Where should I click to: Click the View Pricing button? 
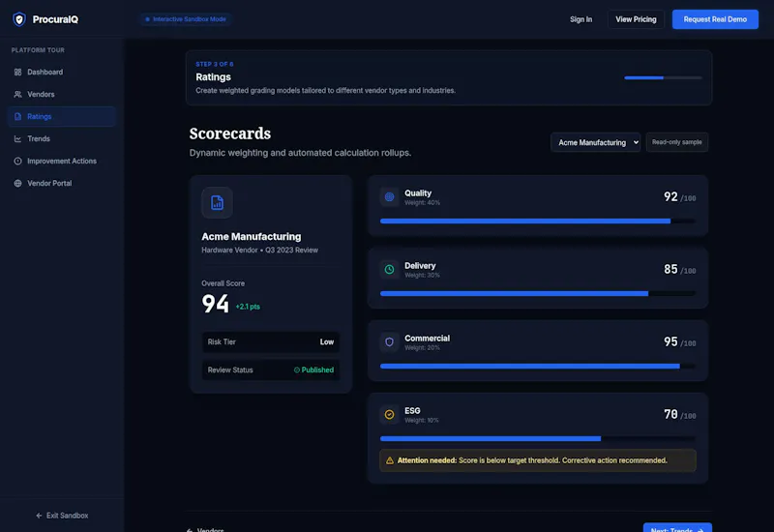tap(636, 19)
